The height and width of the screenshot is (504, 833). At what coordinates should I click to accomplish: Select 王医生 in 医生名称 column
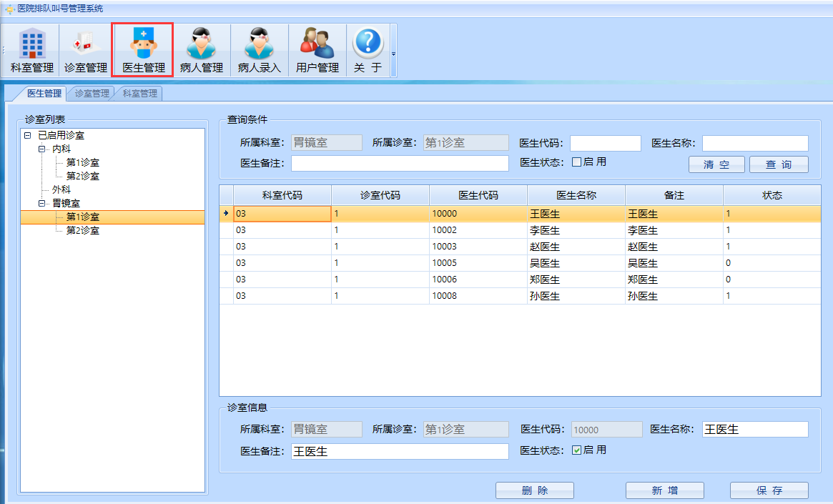(576, 214)
